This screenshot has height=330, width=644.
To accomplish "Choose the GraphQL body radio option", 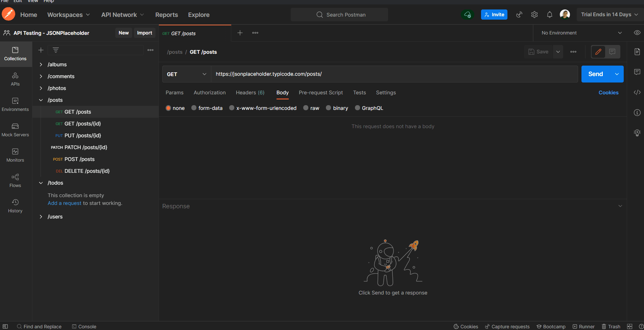I will pos(357,108).
